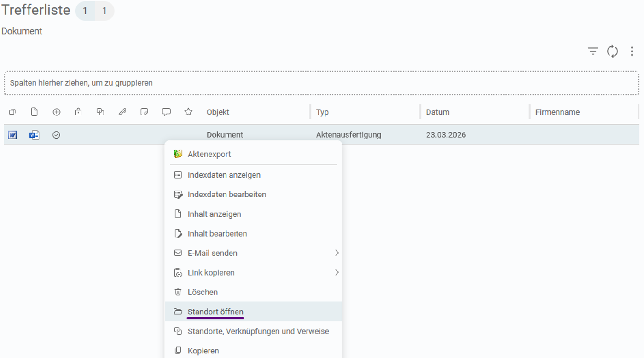Click the Word icon in the Dokument row
This screenshot has width=644, height=358.
tap(12, 135)
